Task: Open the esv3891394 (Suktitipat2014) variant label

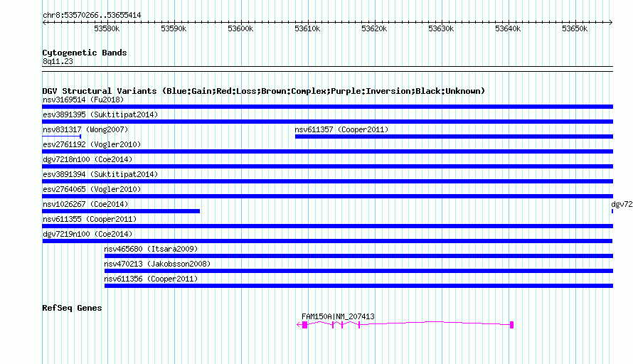Action: tap(100, 174)
